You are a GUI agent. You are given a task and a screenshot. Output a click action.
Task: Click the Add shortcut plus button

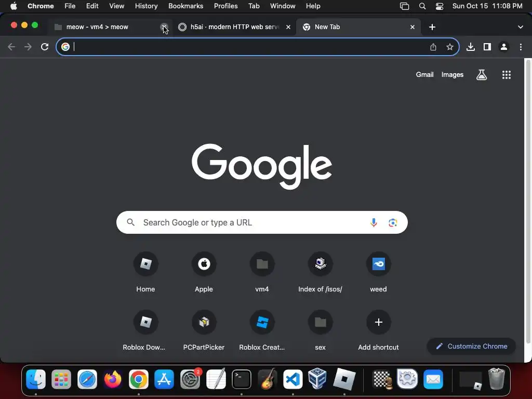378,322
